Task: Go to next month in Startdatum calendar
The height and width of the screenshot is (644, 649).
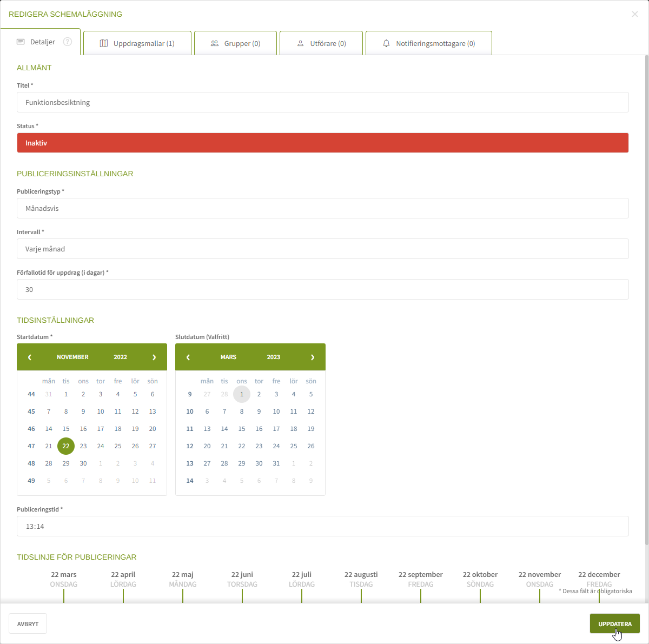Action: point(154,357)
